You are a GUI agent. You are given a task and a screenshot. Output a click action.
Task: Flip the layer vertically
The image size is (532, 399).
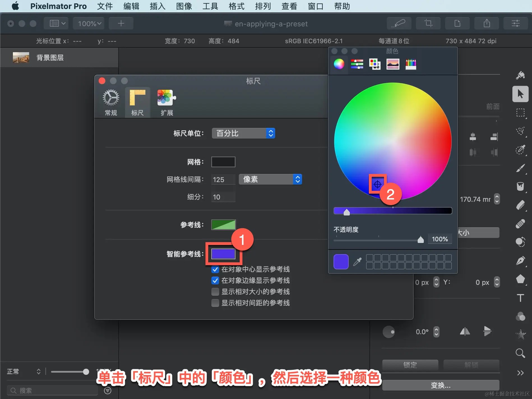point(487,331)
